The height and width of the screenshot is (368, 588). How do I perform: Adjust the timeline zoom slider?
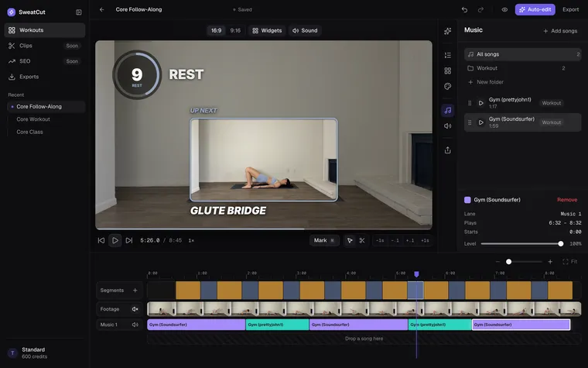(524, 262)
